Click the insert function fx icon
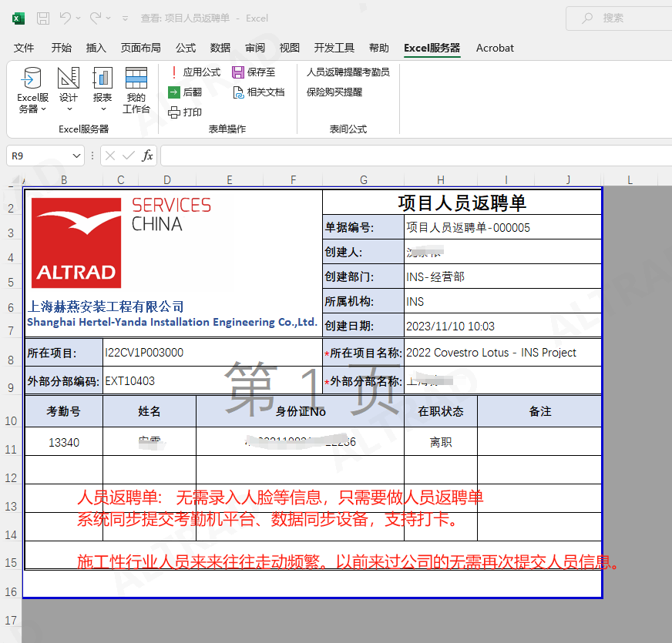 147,156
